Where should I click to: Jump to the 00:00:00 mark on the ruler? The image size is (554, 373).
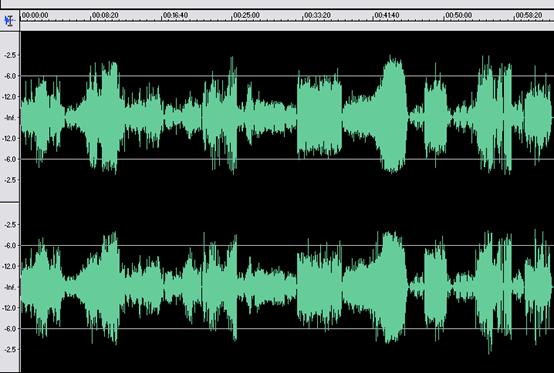[x=35, y=15]
